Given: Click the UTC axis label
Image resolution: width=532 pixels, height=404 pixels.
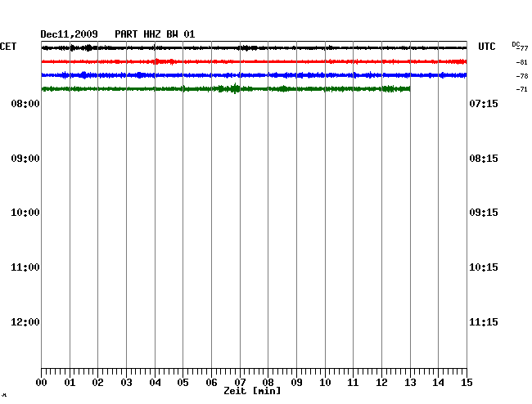Looking at the screenshot, I should pos(487,47).
